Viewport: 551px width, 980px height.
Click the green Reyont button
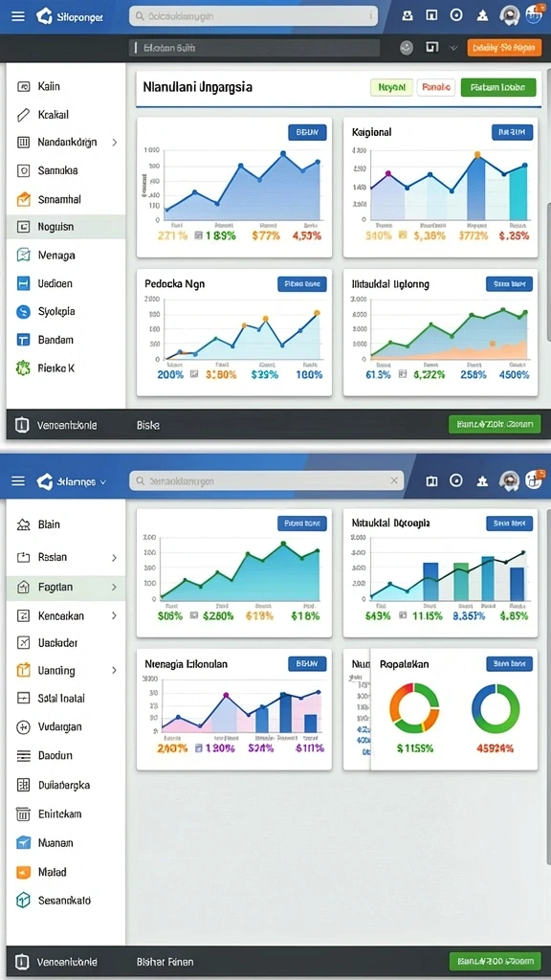(x=391, y=88)
